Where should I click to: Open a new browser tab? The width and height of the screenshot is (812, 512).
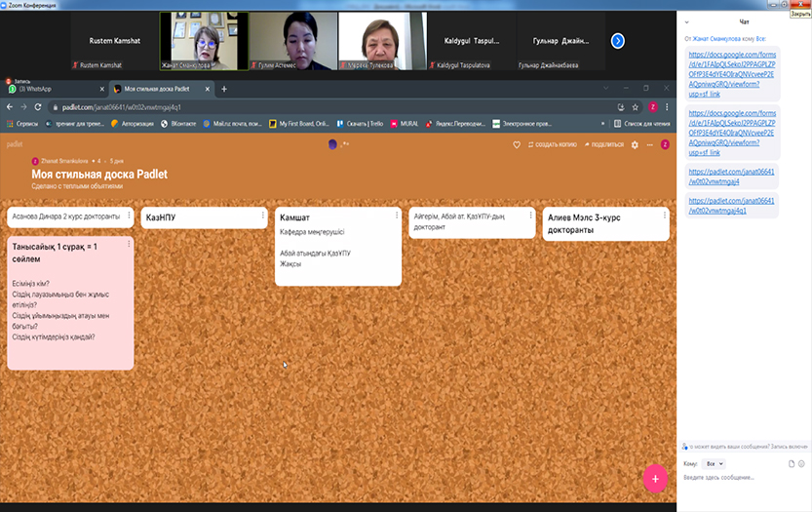[224, 89]
